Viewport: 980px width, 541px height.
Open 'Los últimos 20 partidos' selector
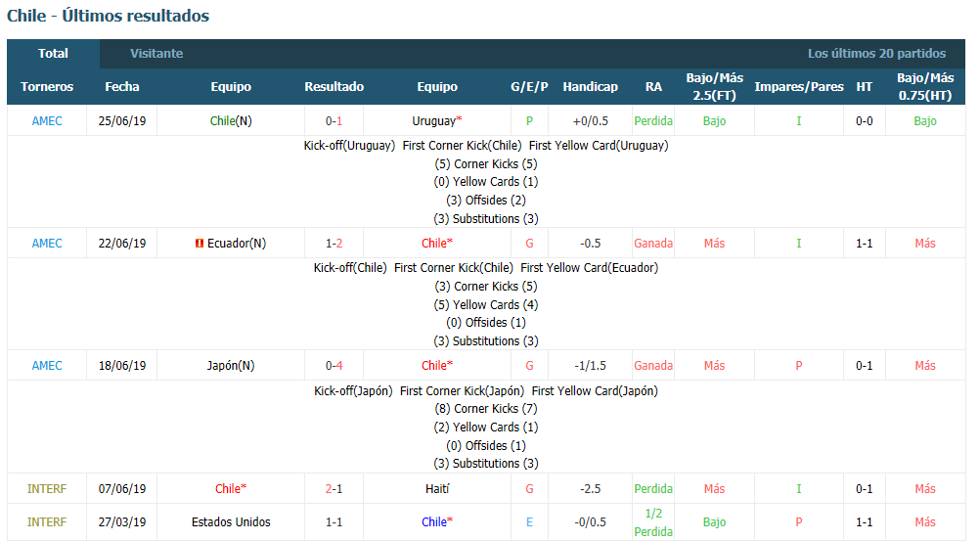coord(876,54)
